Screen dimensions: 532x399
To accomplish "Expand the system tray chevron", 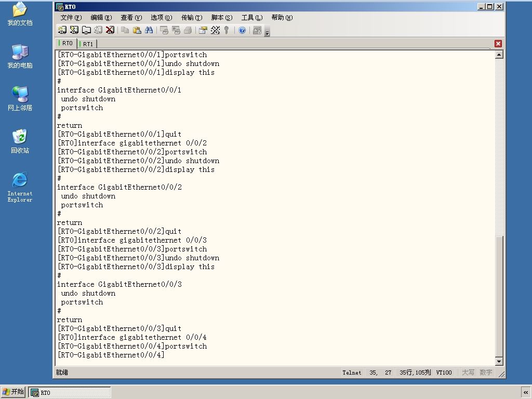I will [x=526, y=393].
